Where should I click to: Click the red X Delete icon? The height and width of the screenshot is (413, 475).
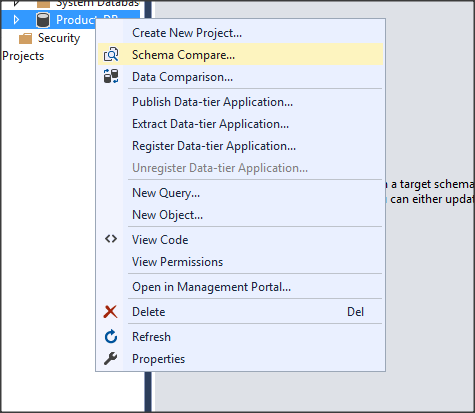coord(110,312)
